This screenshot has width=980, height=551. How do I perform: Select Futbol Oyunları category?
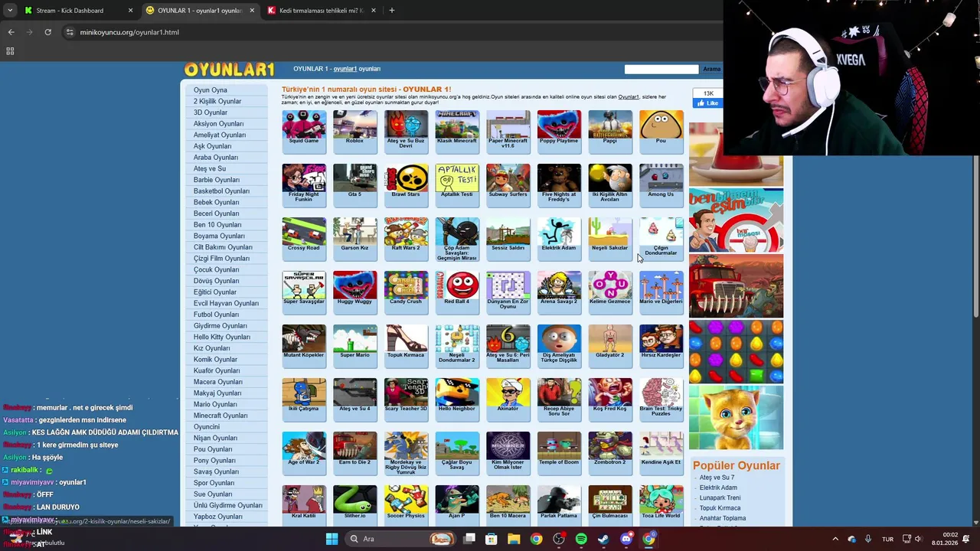point(216,315)
